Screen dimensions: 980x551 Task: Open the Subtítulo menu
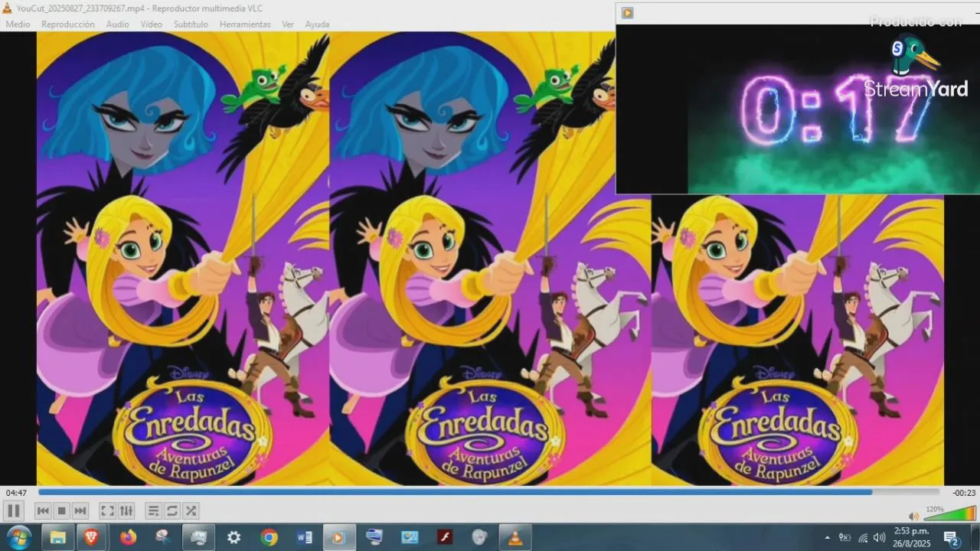click(191, 24)
